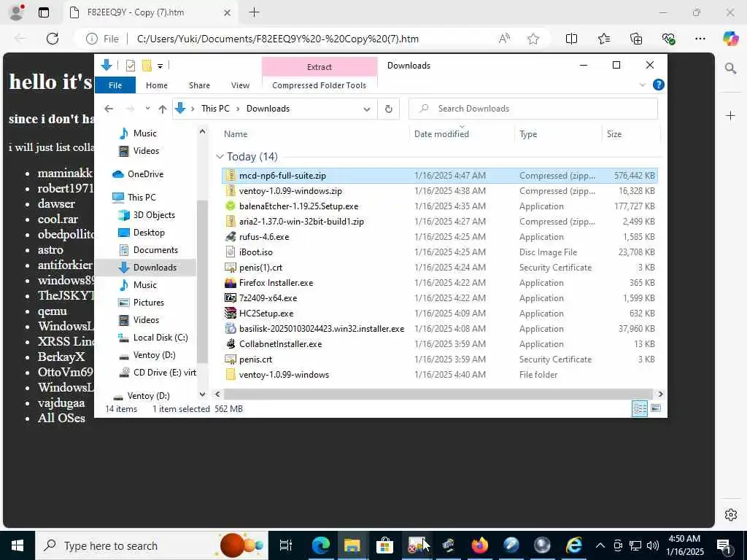Image resolution: width=747 pixels, height=560 pixels.
Task: Open the Share ribbon tab
Action: point(199,85)
